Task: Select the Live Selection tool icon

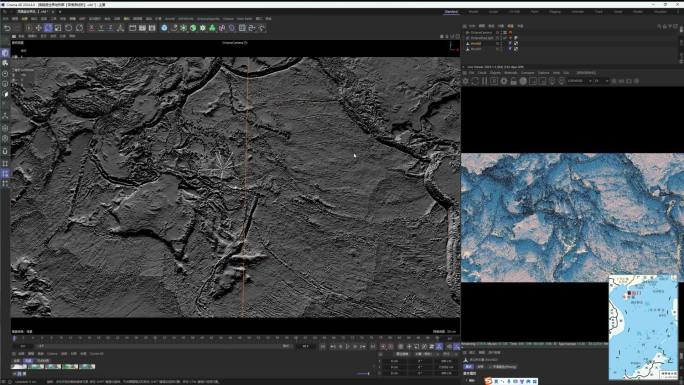Action: tap(29, 28)
